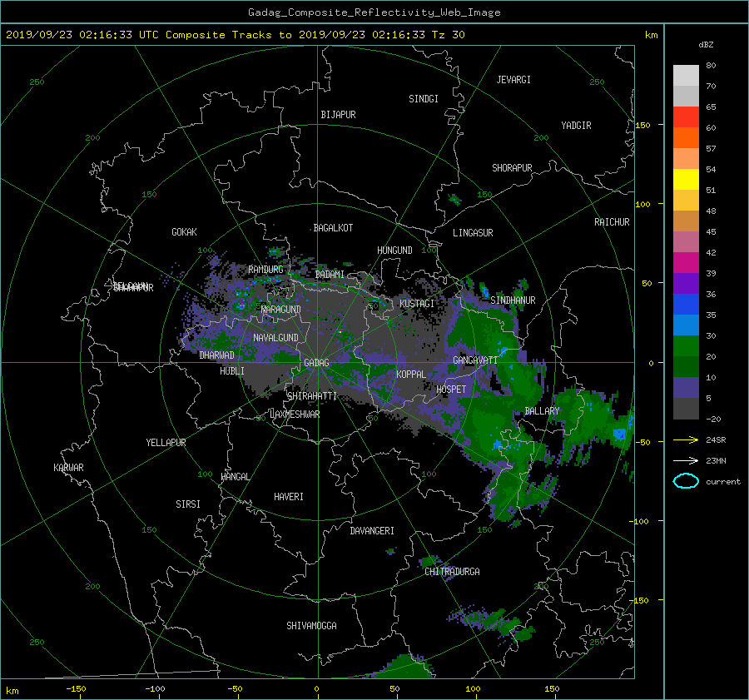Pick the red 60-65 dBZ legend swatch
The height and width of the screenshot is (700, 749).
(686, 117)
